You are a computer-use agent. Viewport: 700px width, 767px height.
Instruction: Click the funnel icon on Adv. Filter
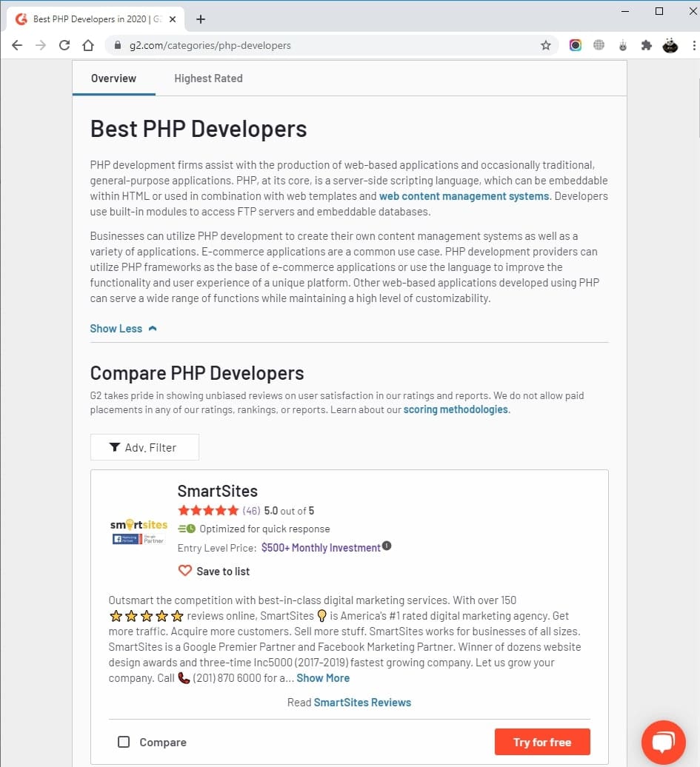click(115, 447)
